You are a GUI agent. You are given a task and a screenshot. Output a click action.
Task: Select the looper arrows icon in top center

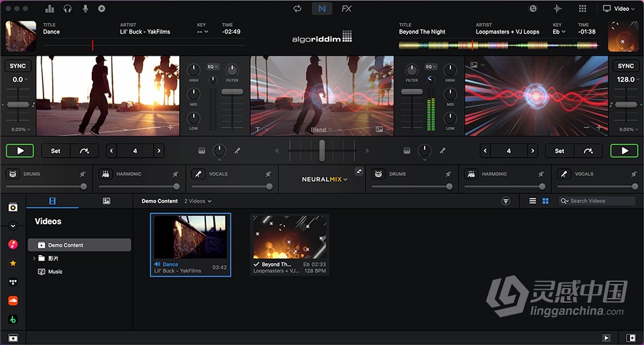coord(297,9)
